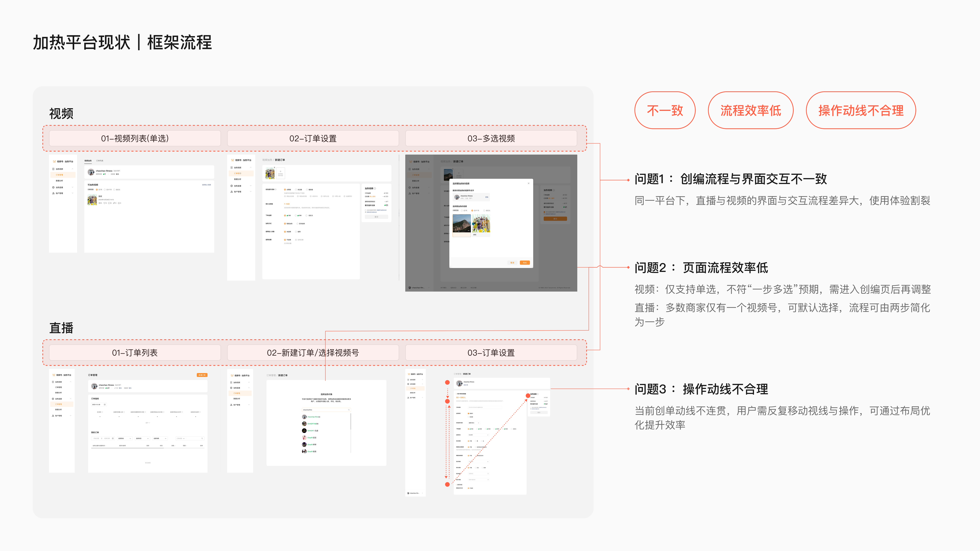Click the star favorite icon on the 测试 video row

tap(119, 203)
